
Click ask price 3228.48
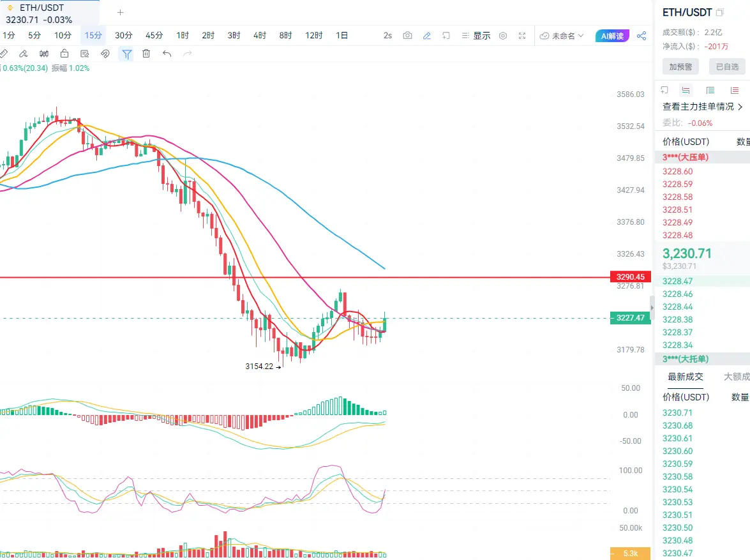678,236
